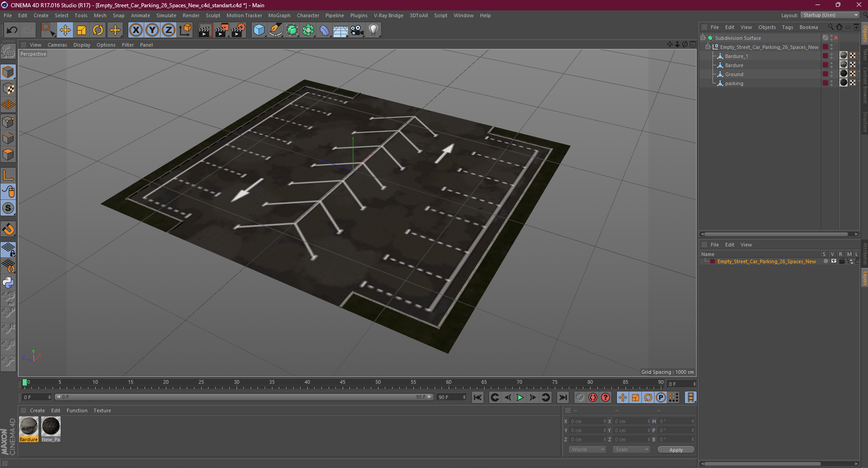Activate the magnet sculpt icon

[x=9, y=229]
